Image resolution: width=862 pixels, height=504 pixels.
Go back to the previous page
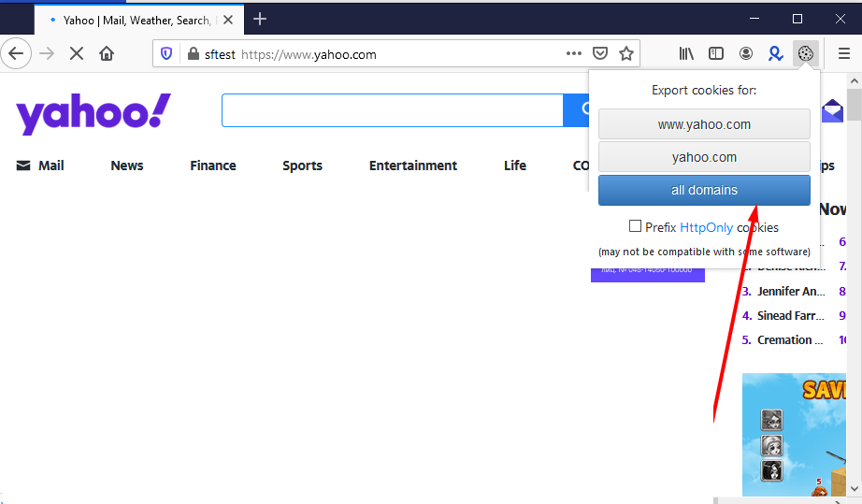point(16,53)
